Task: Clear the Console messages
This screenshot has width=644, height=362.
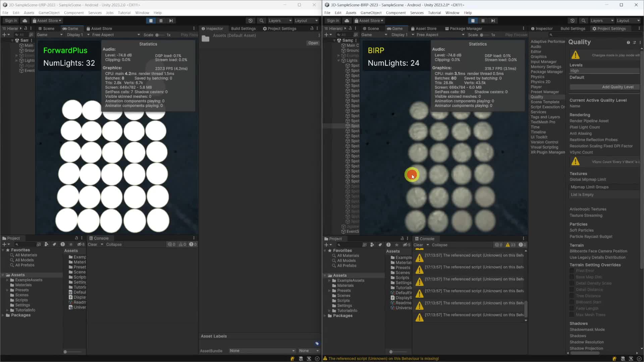Action: 419,245
